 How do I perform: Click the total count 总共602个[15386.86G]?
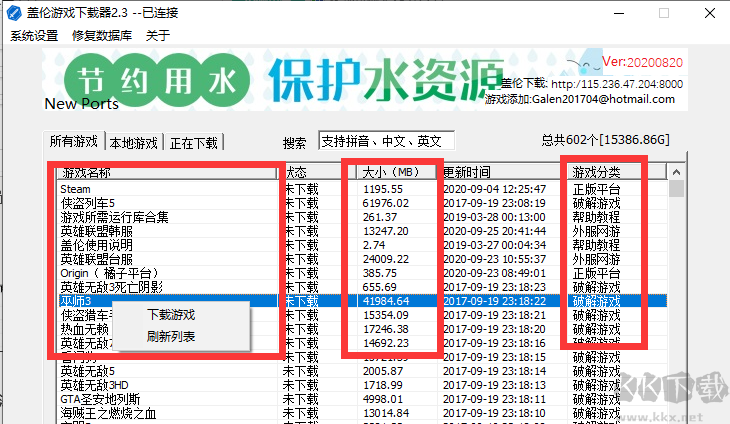coord(605,140)
